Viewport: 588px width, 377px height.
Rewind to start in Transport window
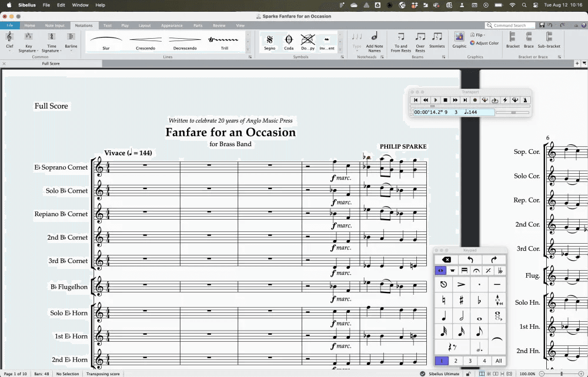pos(416,100)
